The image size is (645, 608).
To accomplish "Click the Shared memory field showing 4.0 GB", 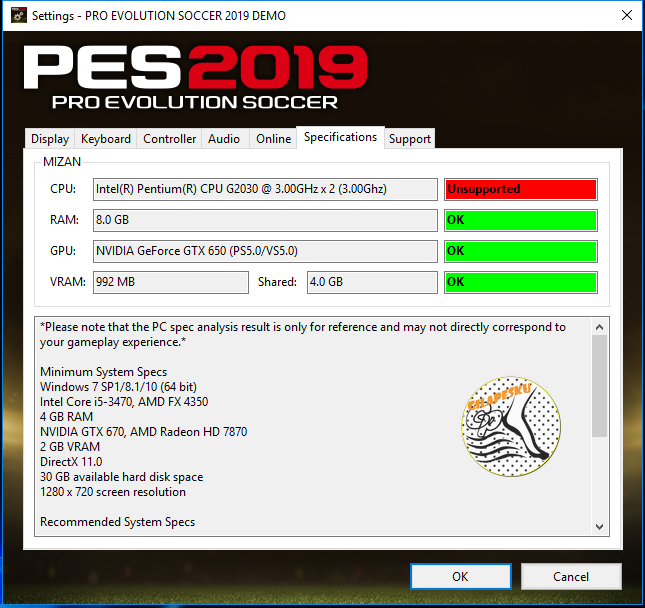I will (372, 282).
